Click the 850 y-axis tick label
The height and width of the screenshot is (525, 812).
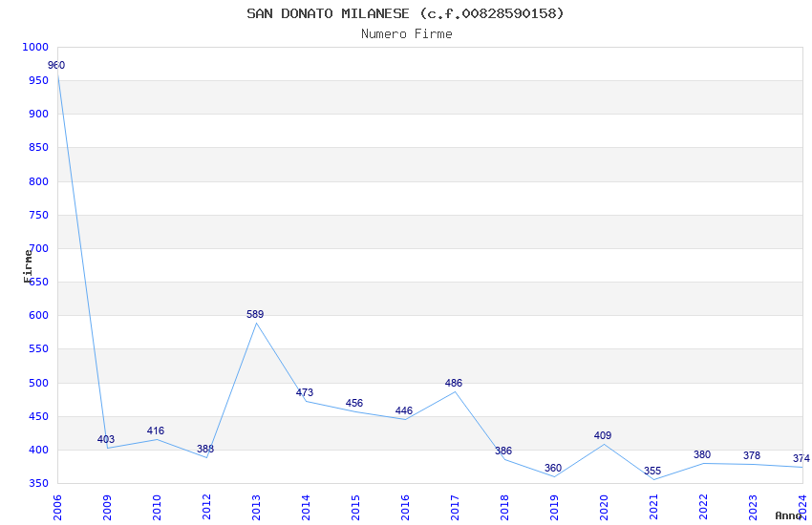[x=38, y=147]
